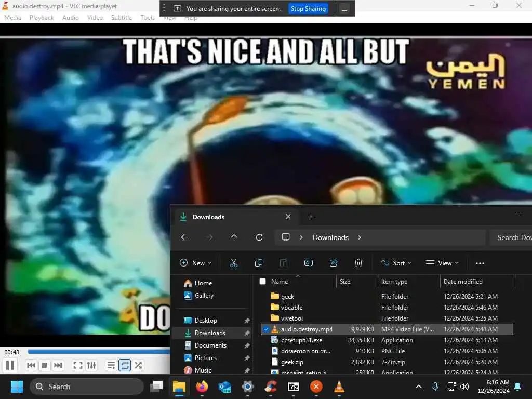Go back in File Explorer

coord(184,237)
